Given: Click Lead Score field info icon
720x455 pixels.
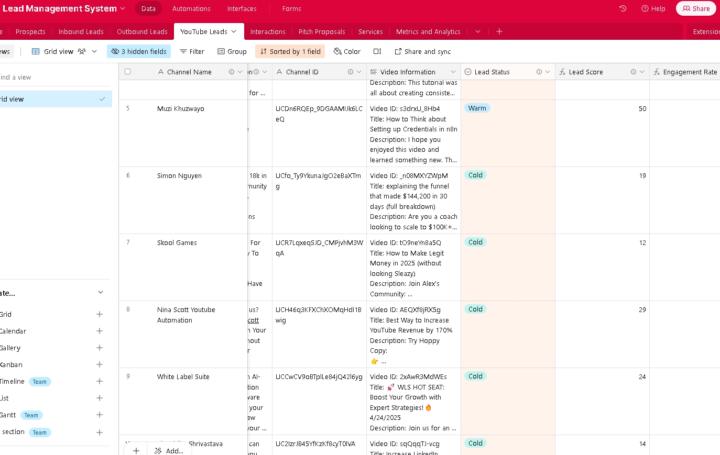Looking at the screenshot, I should [x=633, y=72].
